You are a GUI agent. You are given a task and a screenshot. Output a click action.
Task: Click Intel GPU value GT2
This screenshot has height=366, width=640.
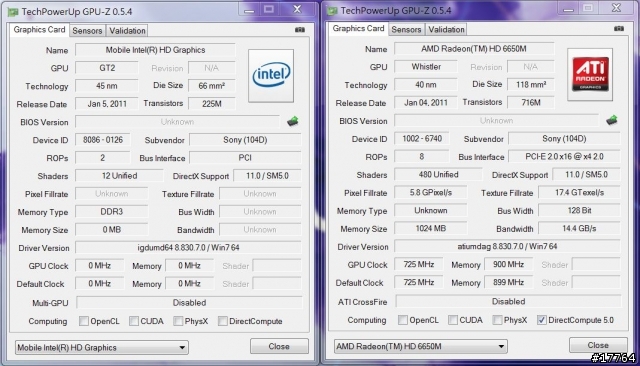107,68
